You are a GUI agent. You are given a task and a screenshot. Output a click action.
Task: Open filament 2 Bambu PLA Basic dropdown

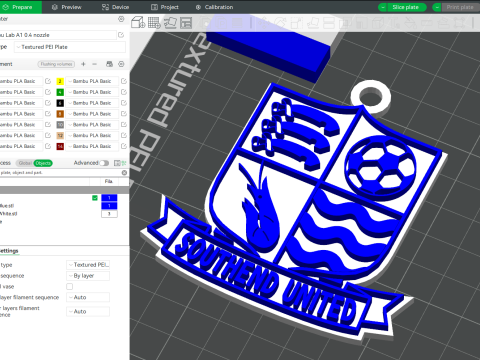[92, 81]
